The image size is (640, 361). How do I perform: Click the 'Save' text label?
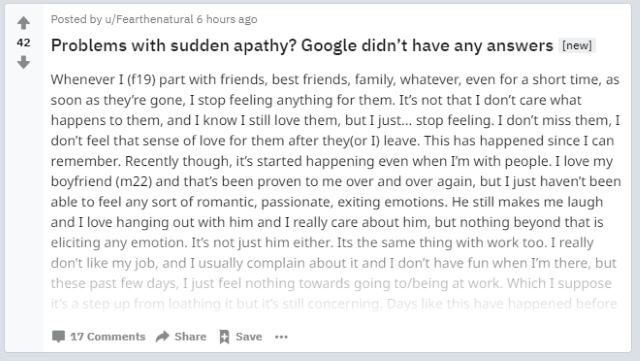(249, 336)
